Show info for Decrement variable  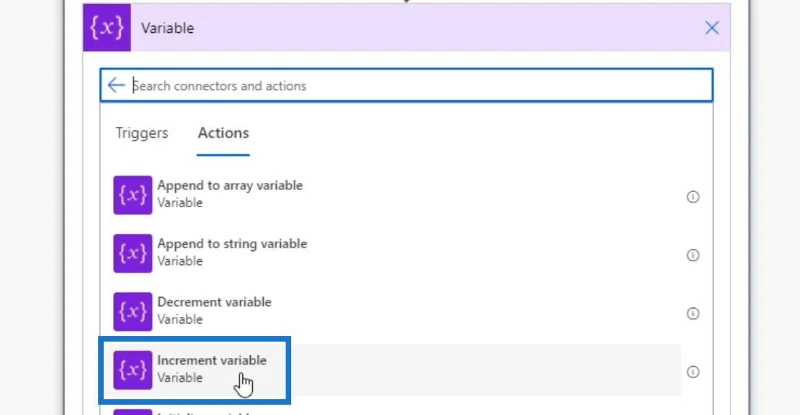click(x=692, y=313)
